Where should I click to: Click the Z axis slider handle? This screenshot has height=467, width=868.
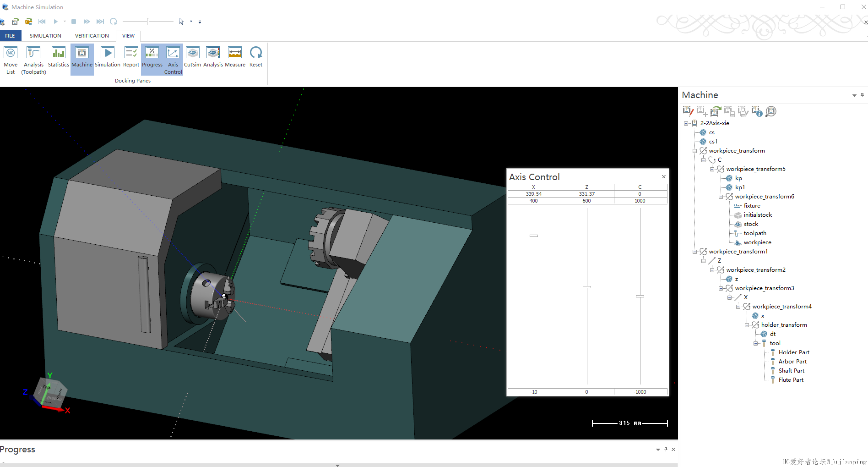(587, 287)
